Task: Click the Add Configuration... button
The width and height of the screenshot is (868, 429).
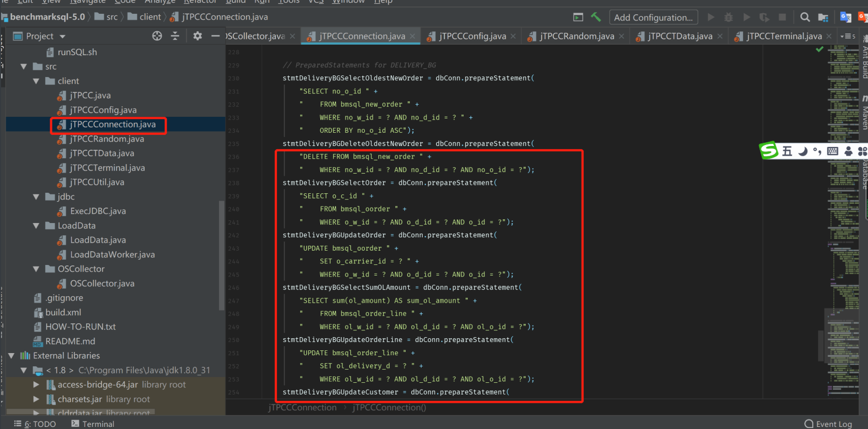Action: (x=653, y=18)
